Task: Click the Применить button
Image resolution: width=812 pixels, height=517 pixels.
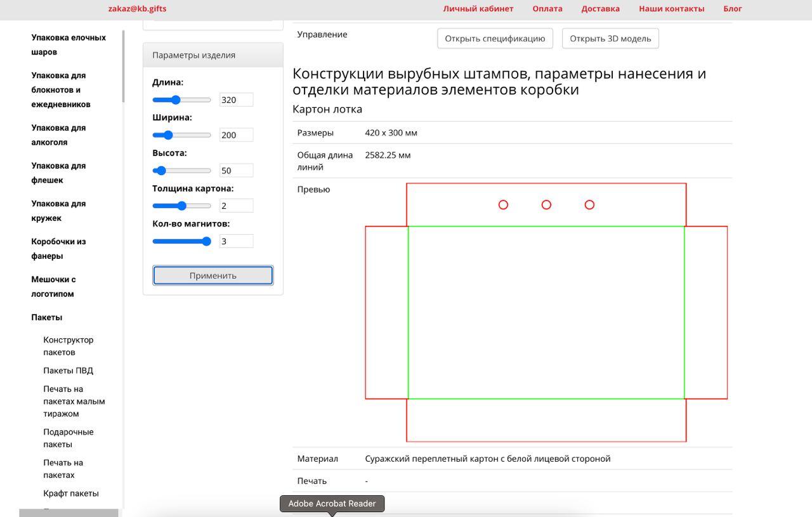Action: [x=213, y=275]
